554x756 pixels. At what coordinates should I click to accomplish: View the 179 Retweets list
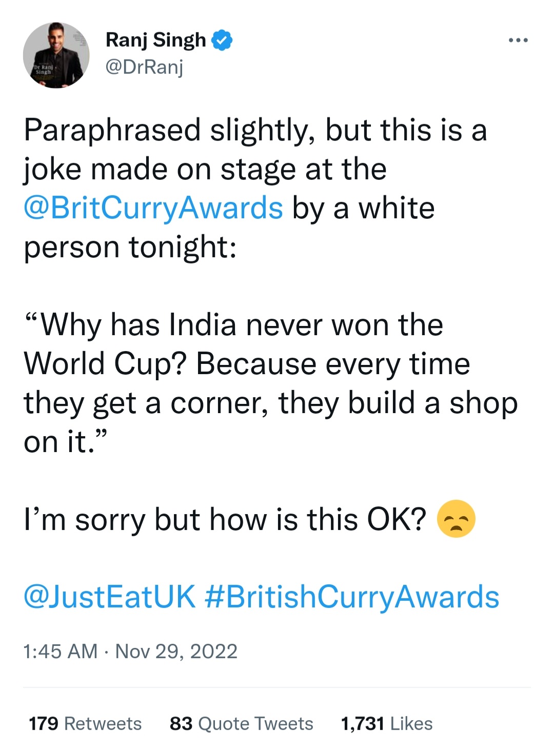[85, 724]
